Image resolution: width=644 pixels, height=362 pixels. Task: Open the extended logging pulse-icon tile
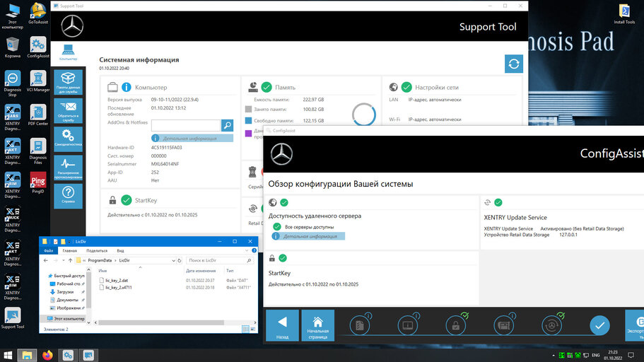point(68,168)
